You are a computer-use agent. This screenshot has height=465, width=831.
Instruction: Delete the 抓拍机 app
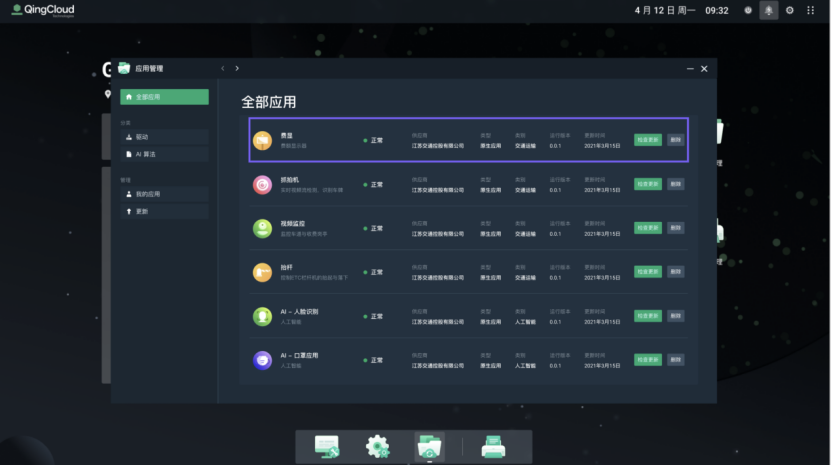click(675, 184)
